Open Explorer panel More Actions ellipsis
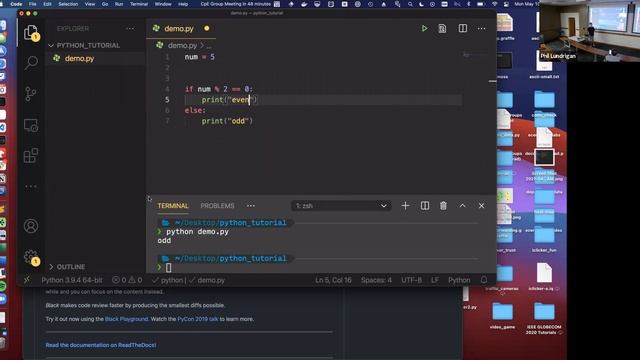 [130, 28]
